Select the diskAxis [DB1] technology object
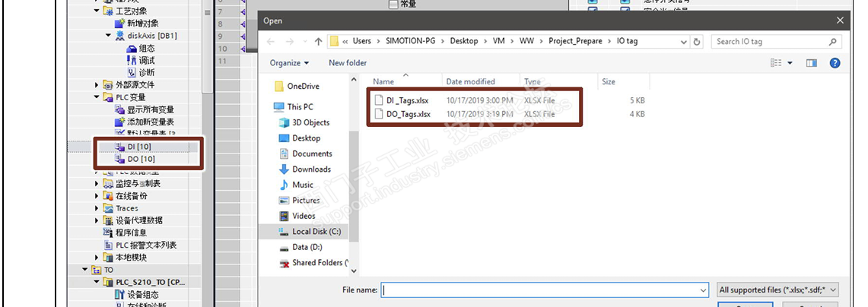The image size is (868, 307). click(151, 36)
